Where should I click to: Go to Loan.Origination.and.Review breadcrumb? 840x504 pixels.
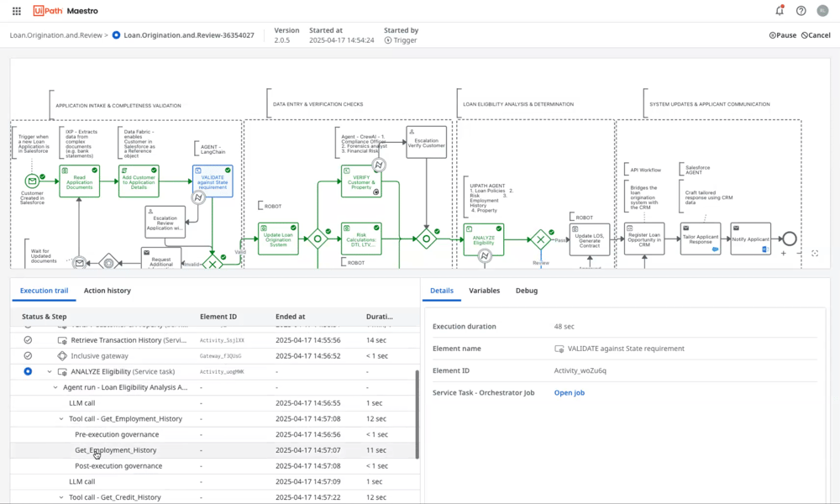coord(55,35)
